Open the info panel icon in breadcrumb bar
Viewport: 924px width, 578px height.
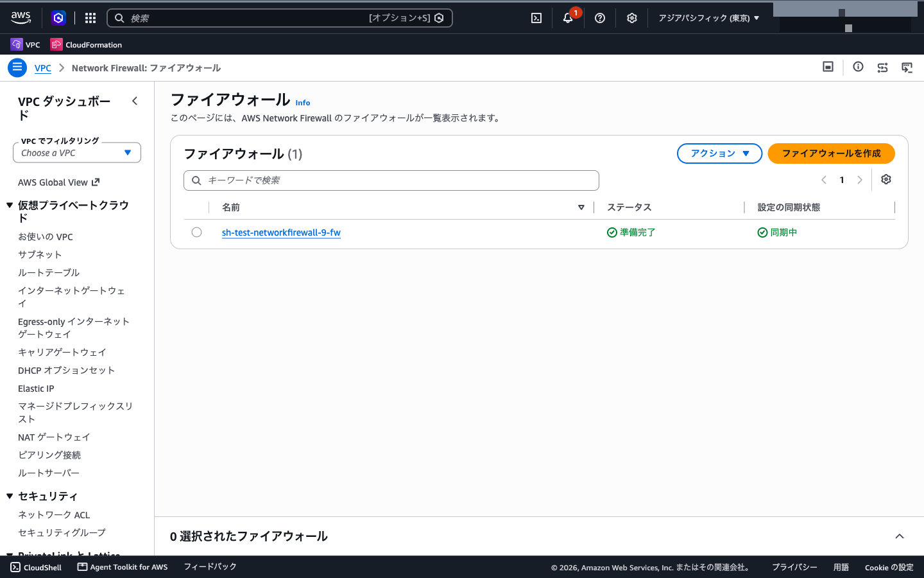click(858, 67)
